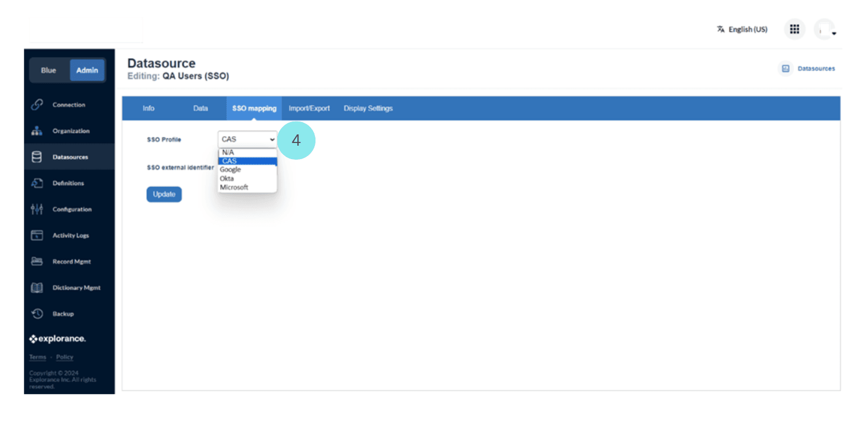Open Datasources label in the sidebar
Screen dimensions: 868x422
click(70, 157)
